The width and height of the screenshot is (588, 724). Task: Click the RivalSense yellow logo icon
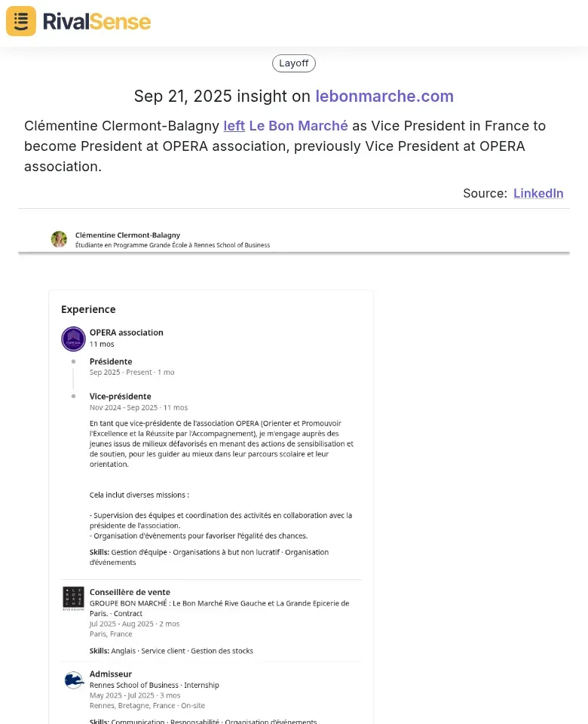coord(21,21)
